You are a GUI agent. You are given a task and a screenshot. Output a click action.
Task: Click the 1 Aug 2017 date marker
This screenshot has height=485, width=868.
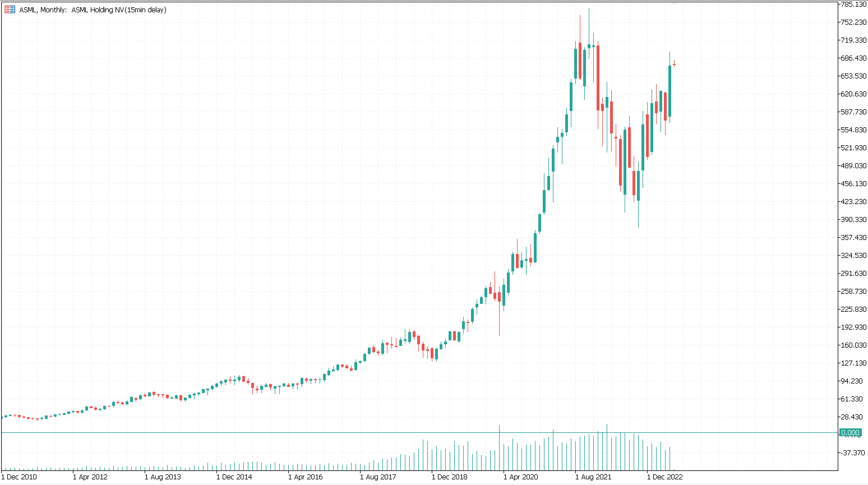(x=378, y=477)
